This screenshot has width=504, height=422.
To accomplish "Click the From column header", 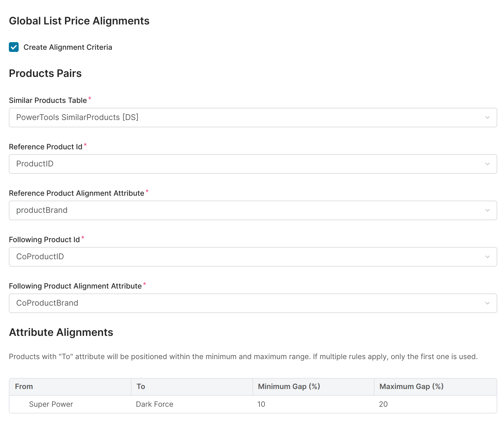I will tap(24, 387).
